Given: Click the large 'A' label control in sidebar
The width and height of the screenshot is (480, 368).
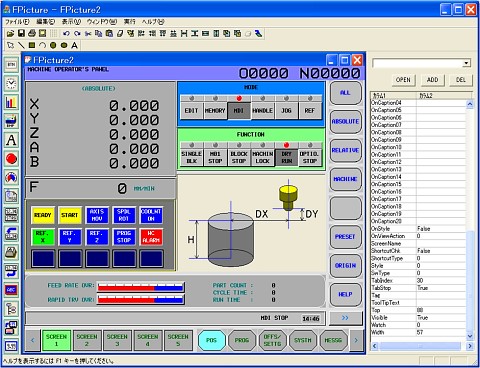Looking at the screenshot, I should (x=11, y=140).
